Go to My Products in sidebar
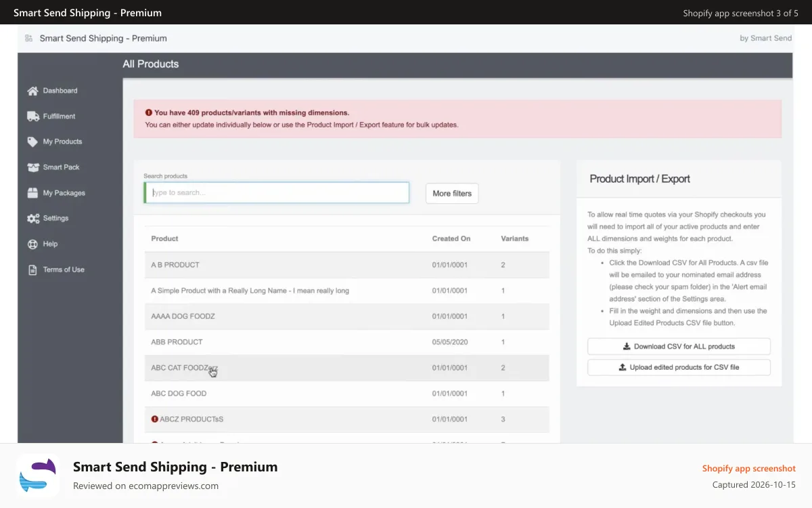Viewport: 812px width, 508px height. tap(62, 142)
